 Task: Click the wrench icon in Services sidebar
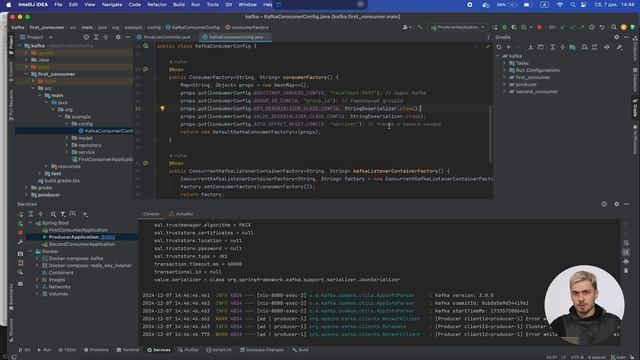20,242
